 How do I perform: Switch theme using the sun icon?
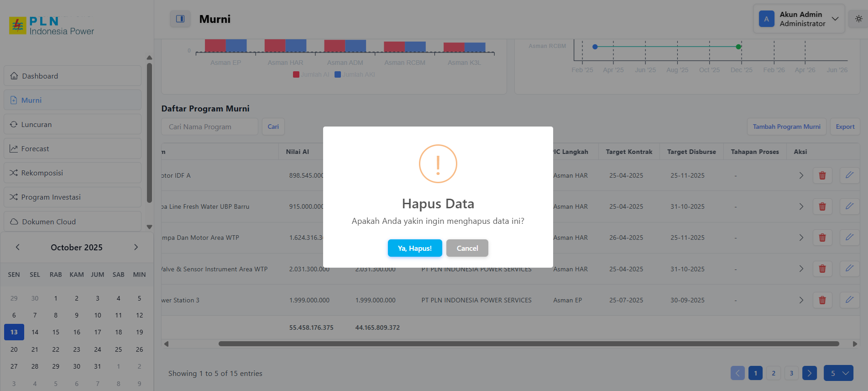pos(858,19)
